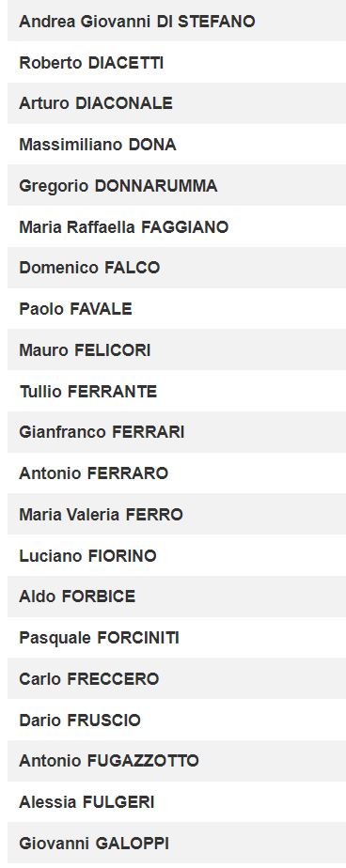Image resolution: width=346 pixels, height=868 pixels.
Task: Click Antonio FUGAZZOTTO entry
Action: pyautogui.click(x=177, y=761)
